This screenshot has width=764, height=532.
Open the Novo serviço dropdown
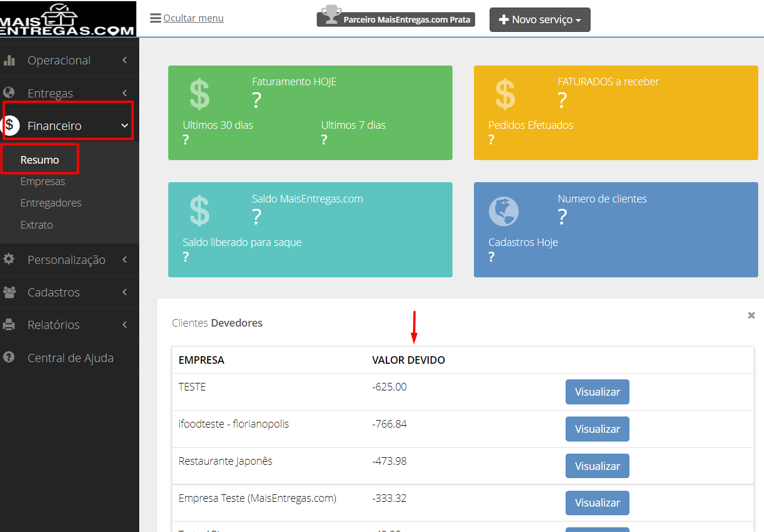coord(540,20)
